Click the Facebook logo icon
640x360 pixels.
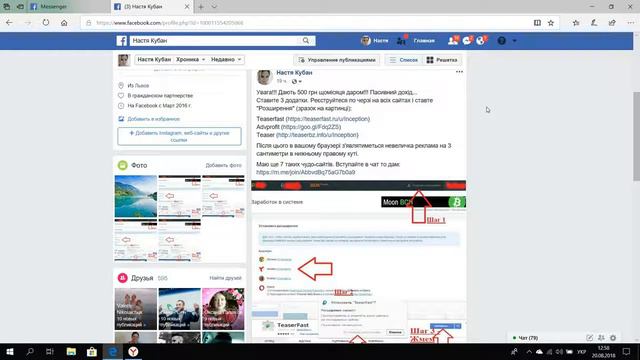(122, 40)
